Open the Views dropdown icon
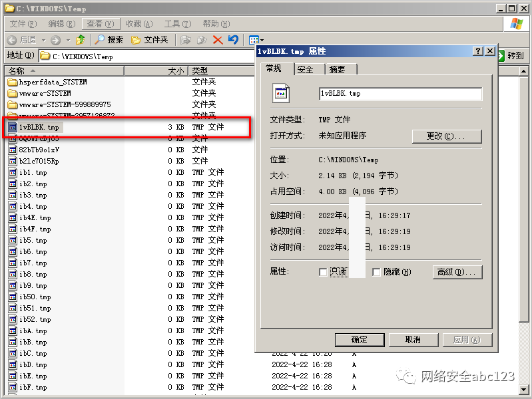 (256, 40)
